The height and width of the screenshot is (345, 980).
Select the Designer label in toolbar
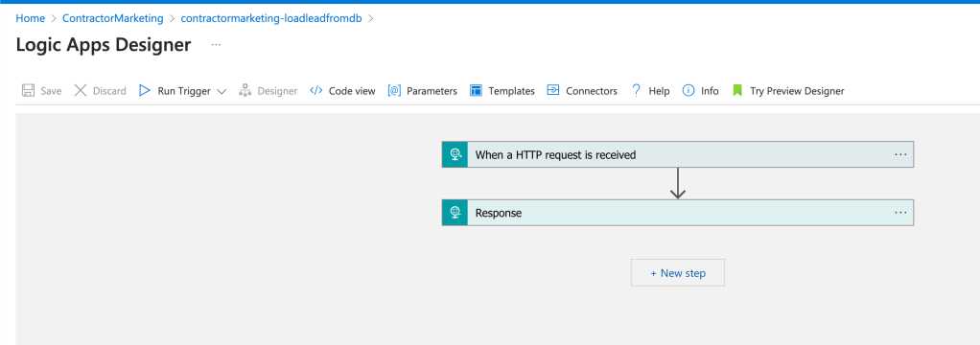point(277,91)
